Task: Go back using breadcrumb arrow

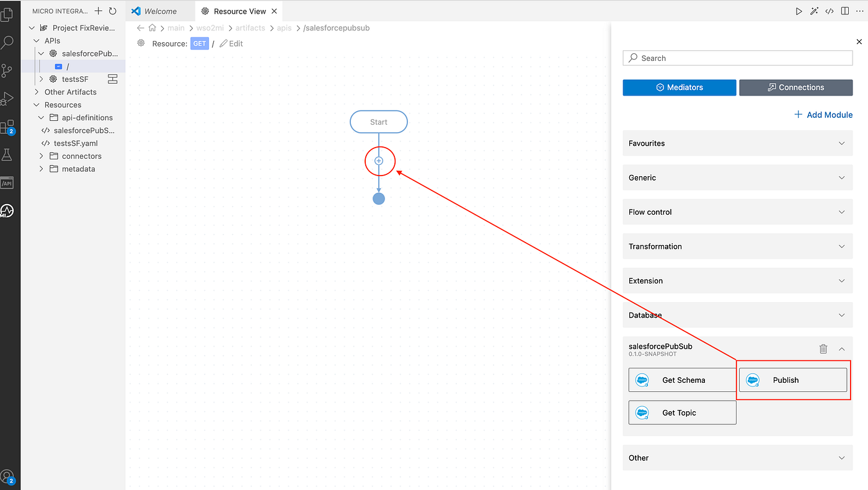Action: (141, 28)
